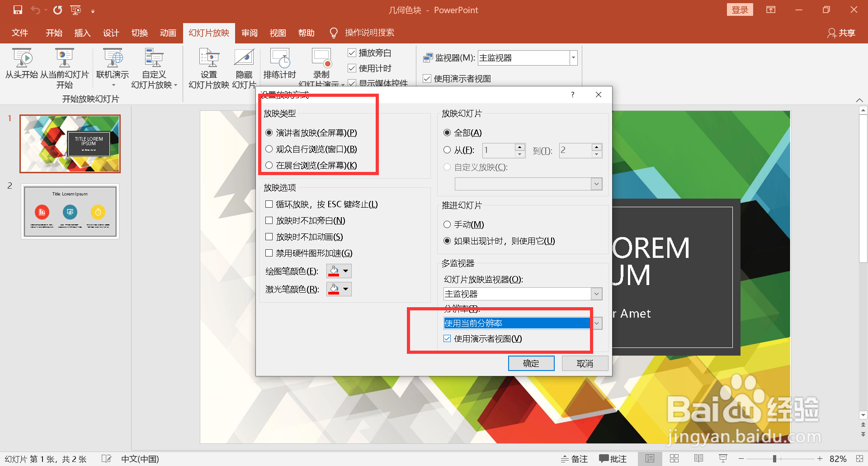Enable 放映时不加旁白 checkbox
The image size is (868, 466).
click(x=269, y=220)
